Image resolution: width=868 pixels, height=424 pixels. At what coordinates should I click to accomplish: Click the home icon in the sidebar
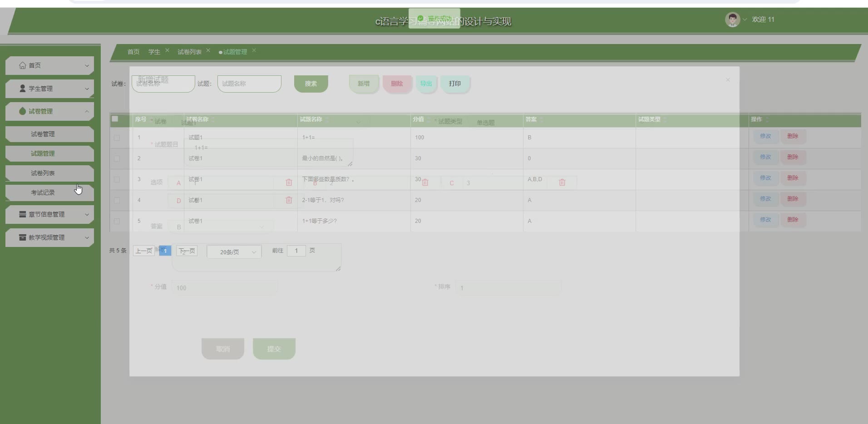click(23, 65)
